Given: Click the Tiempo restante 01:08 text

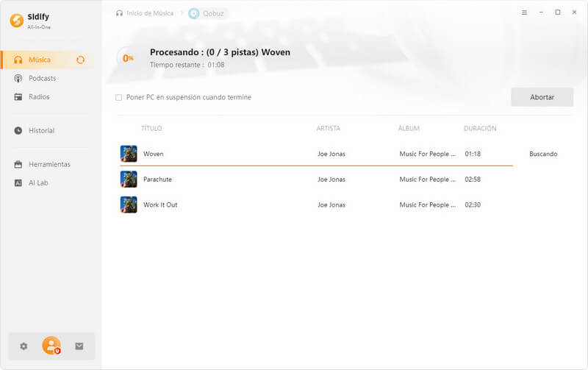Looking at the screenshot, I should (187, 65).
